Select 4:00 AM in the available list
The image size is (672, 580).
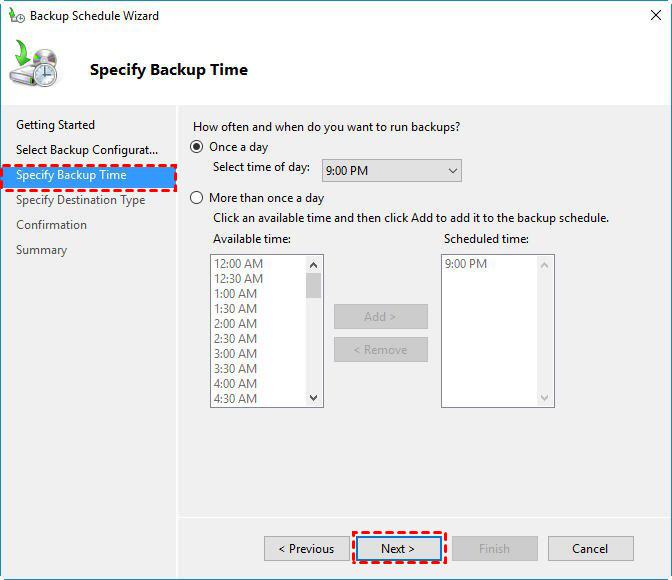[236, 384]
